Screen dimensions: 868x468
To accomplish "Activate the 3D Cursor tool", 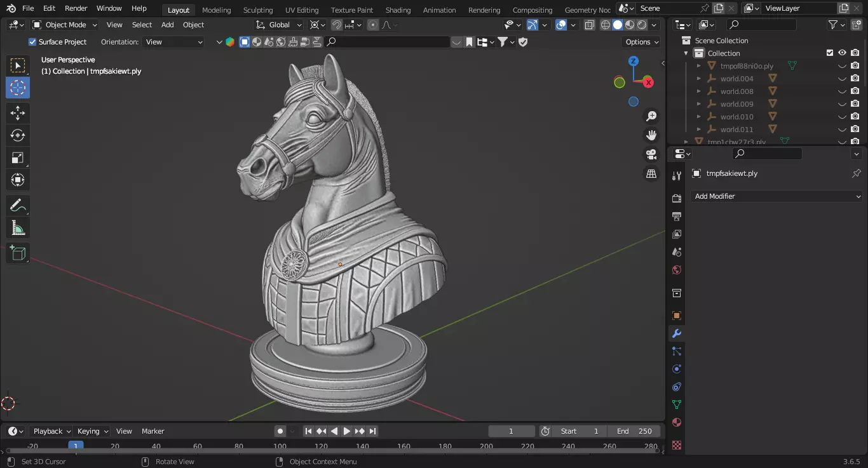I will (x=18, y=88).
